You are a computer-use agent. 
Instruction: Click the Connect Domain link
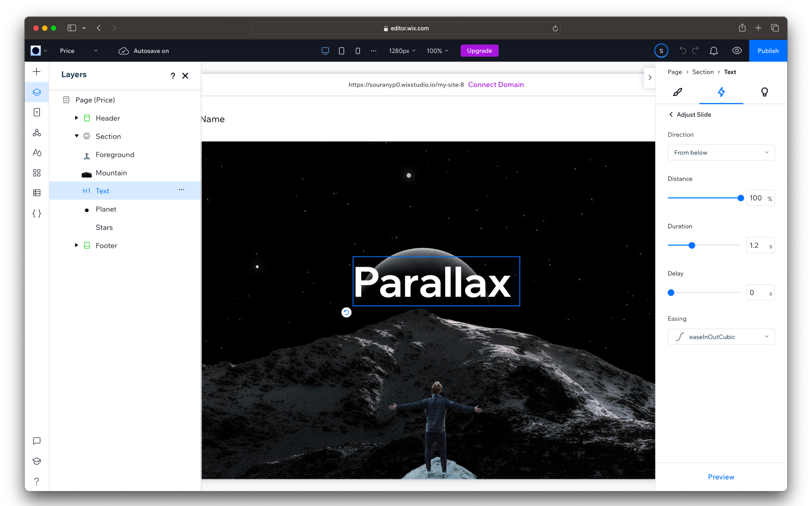pyautogui.click(x=496, y=84)
